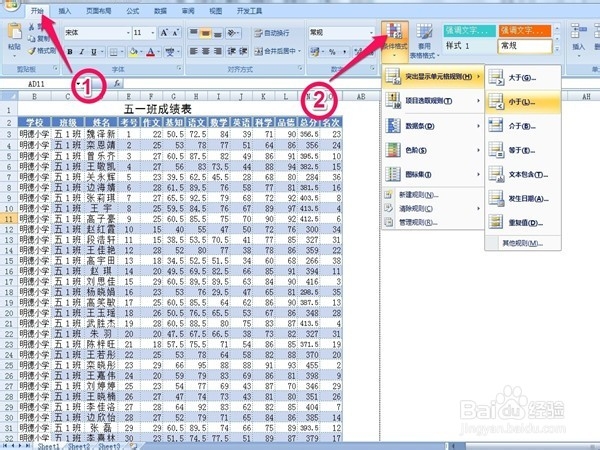Viewport: 600px width, 450px height.
Task: Expand 突出显示单元格规则 submenu
Action: (x=433, y=77)
